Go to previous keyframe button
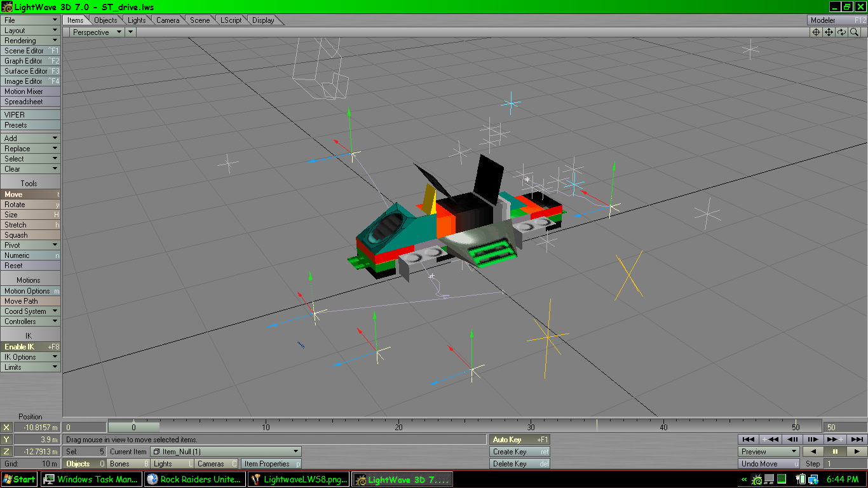This screenshot has height=488, width=868. coord(770,439)
